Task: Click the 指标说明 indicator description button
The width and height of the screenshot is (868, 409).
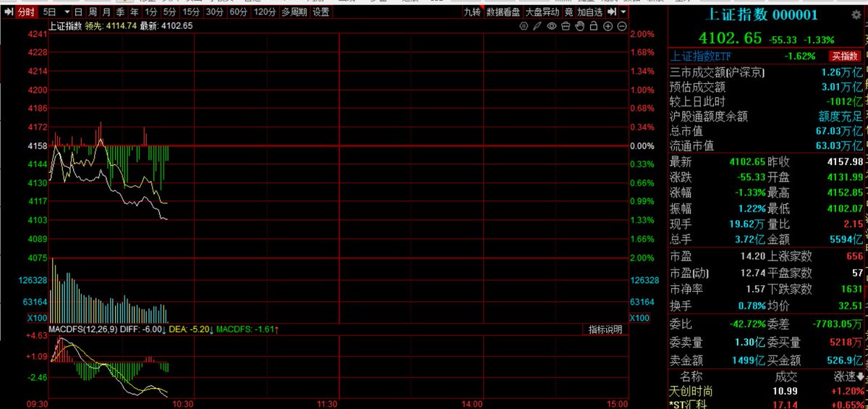Action: click(605, 329)
